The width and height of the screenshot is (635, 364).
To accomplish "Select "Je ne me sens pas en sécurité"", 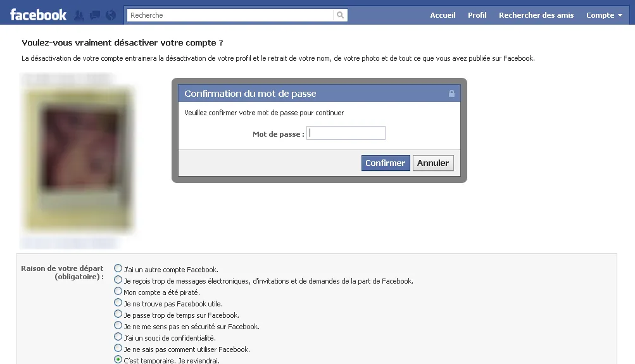I will tap(118, 325).
